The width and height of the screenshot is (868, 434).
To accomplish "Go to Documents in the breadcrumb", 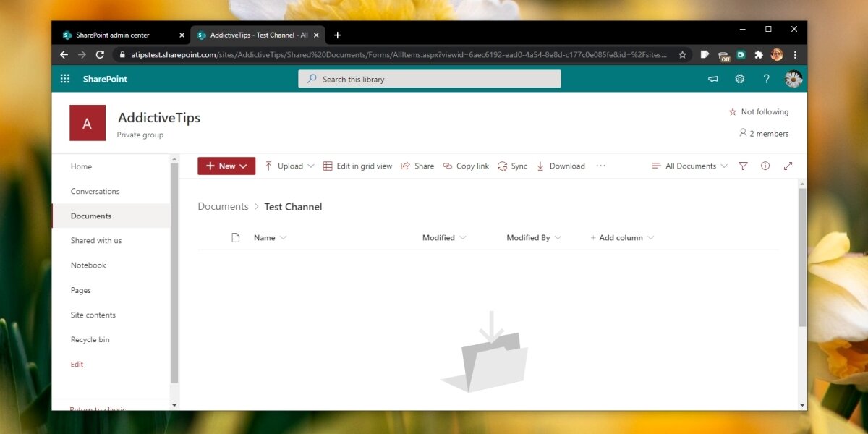I will tap(223, 206).
